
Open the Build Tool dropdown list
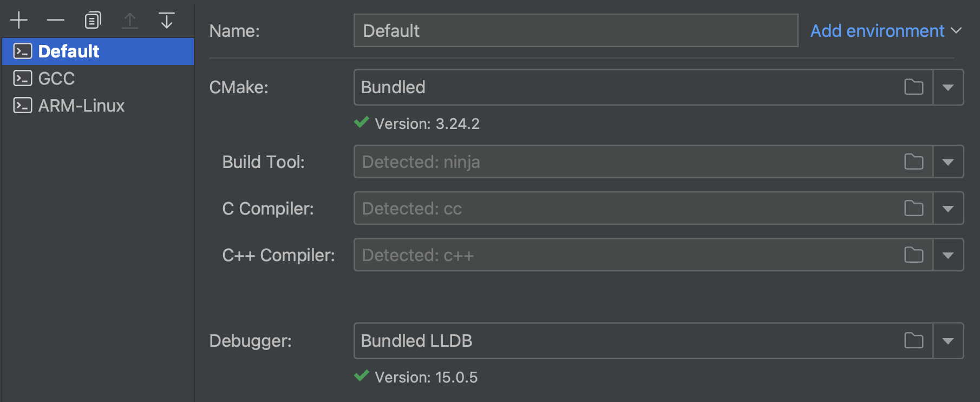click(948, 162)
